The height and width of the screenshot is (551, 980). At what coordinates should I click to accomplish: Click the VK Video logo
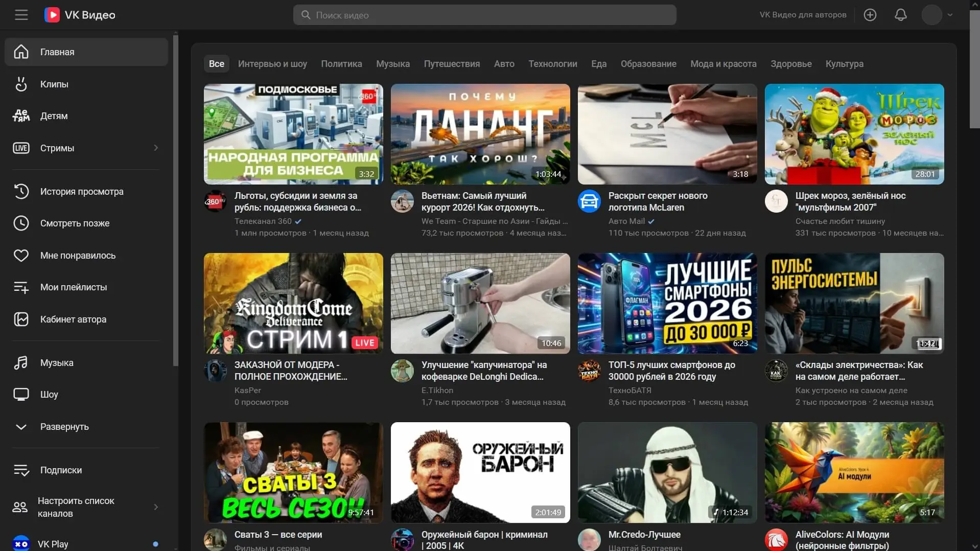(80, 15)
